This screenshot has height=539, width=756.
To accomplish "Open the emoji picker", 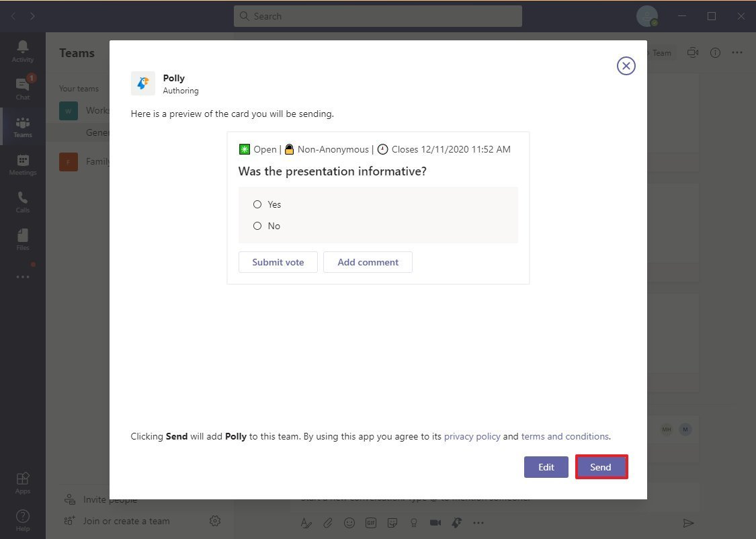I will pyautogui.click(x=349, y=523).
